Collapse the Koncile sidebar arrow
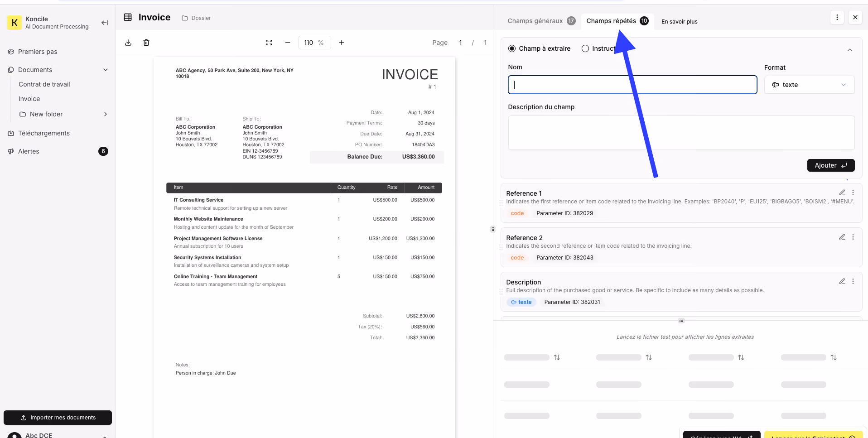The image size is (868, 438). (105, 23)
